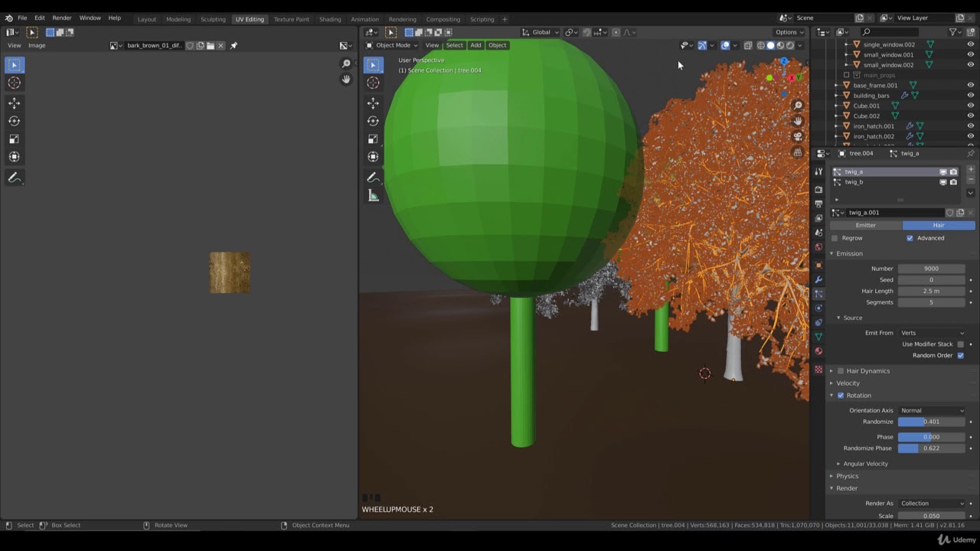This screenshot has height=551, width=980.
Task: Open the File menu
Action: point(22,18)
